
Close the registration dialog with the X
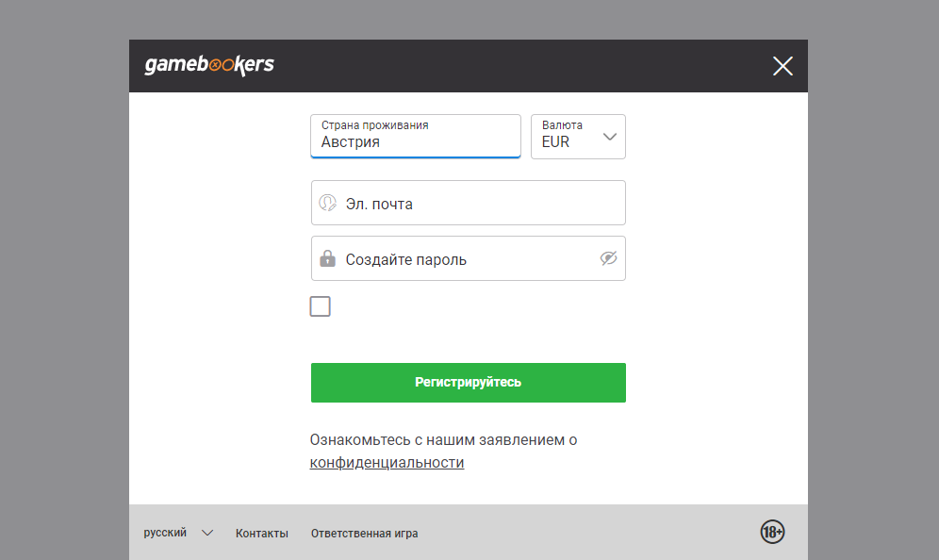[x=782, y=66]
